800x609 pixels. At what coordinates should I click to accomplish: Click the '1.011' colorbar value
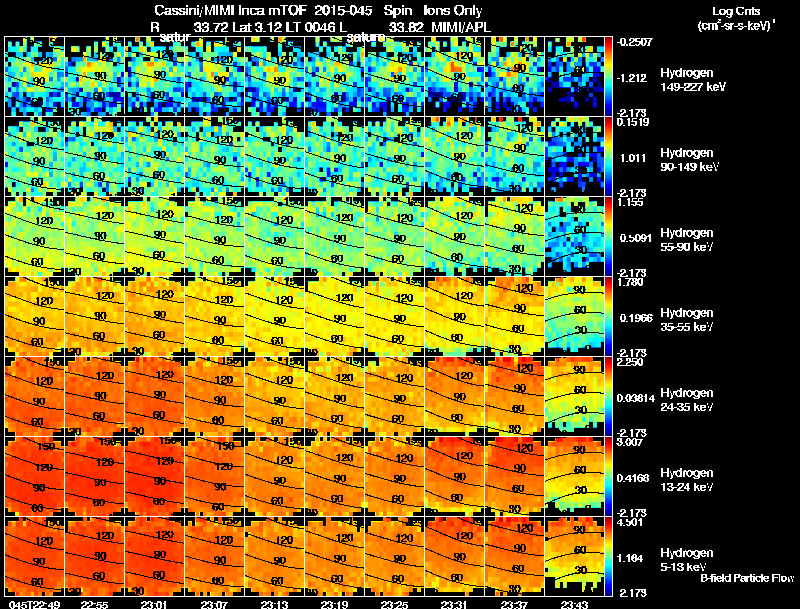click(634, 158)
